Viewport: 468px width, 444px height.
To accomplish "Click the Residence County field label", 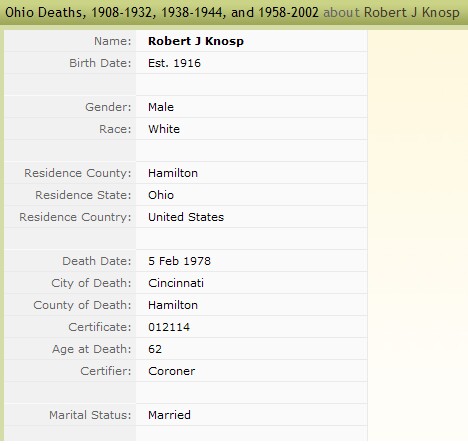I will point(78,173).
